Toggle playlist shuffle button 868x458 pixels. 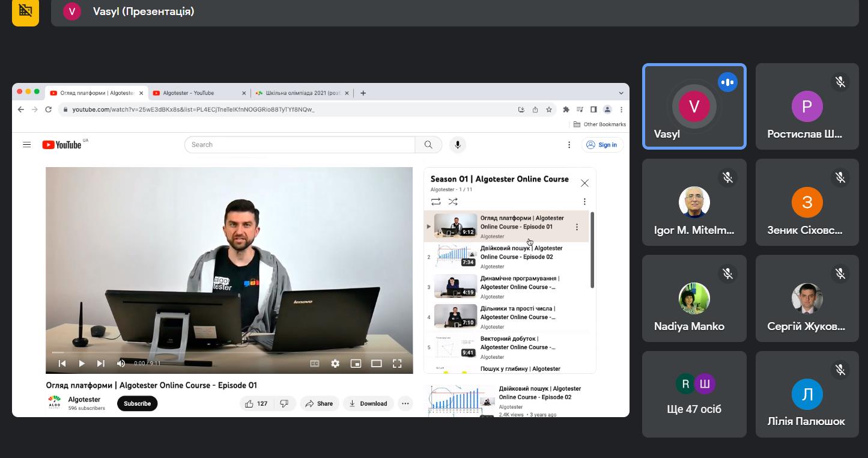click(x=453, y=202)
